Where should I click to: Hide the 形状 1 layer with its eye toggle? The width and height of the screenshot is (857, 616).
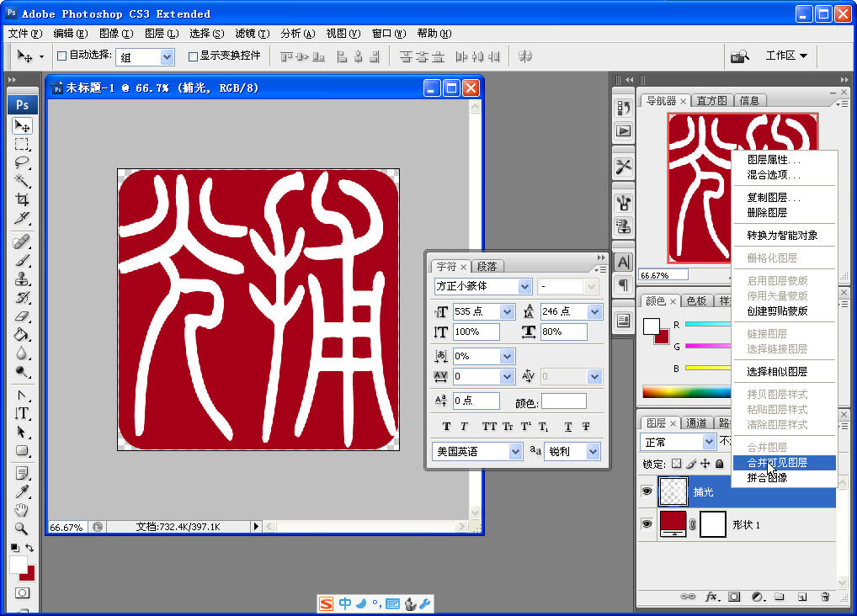tap(647, 524)
